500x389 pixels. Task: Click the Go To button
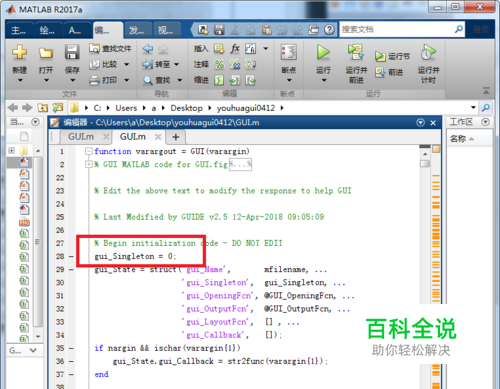coord(157,64)
